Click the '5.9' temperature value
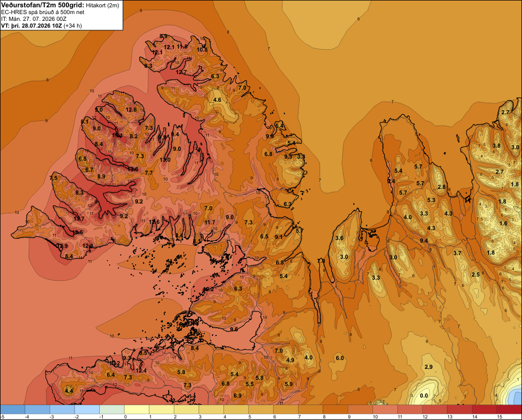This screenshot has width=522, height=420. pos(289,384)
